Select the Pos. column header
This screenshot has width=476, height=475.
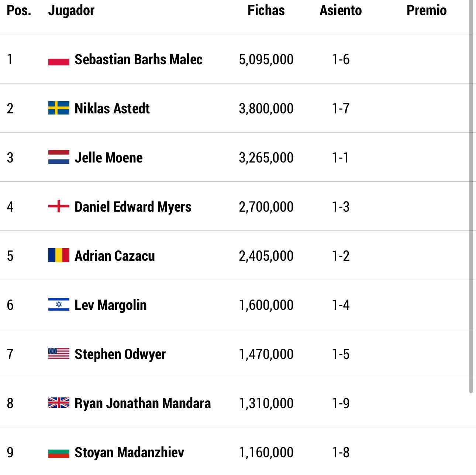[19, 10]
